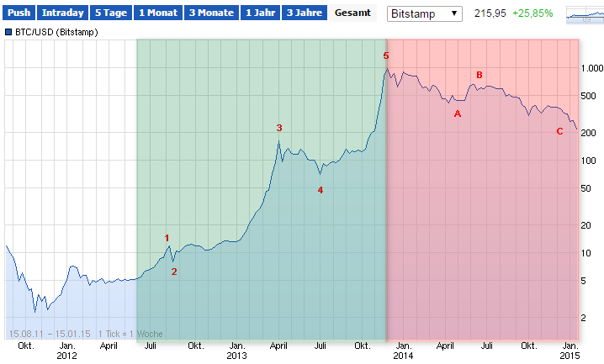This screenshot has height=364, width=604.
Task: Click the 200 price axis label
Action: [x=588, y=133]
